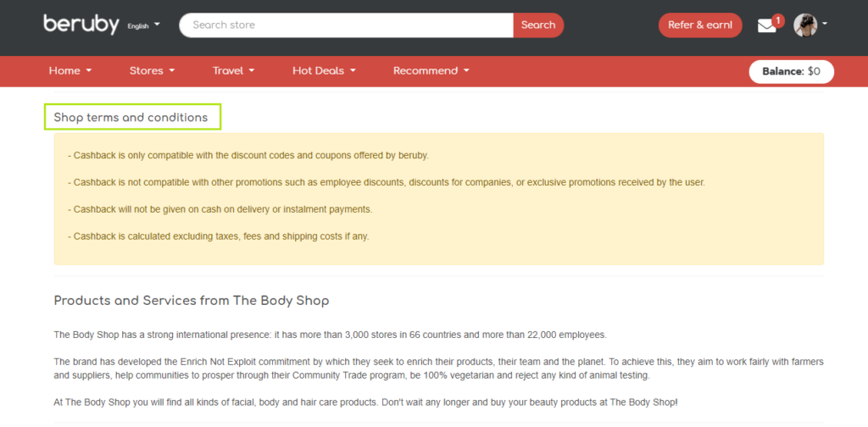Open the Travel menu
The image size is (868, 427).
(234, 71)
